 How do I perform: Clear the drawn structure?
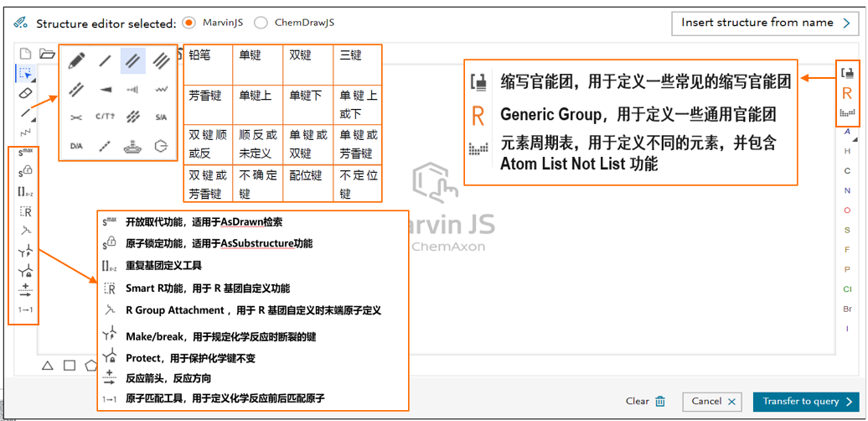point(645,401)
